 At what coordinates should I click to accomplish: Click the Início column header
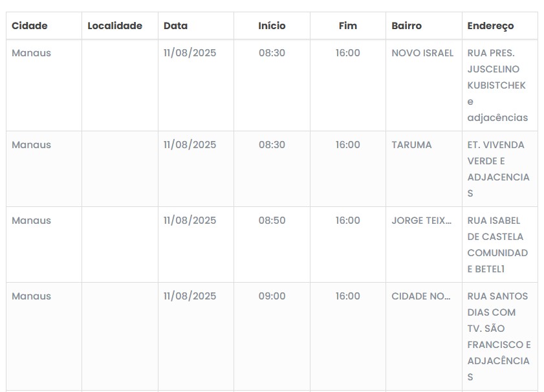(272, 26)
